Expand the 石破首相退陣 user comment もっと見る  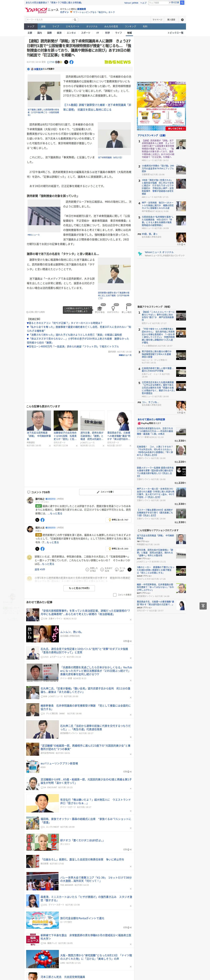[48, 564]
